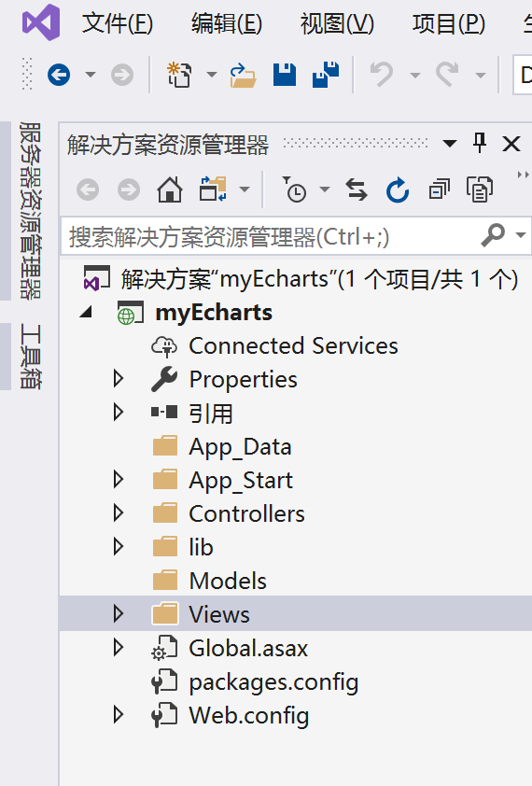
Task: Toggle the Show All Files icon
Action: point(480,190)
